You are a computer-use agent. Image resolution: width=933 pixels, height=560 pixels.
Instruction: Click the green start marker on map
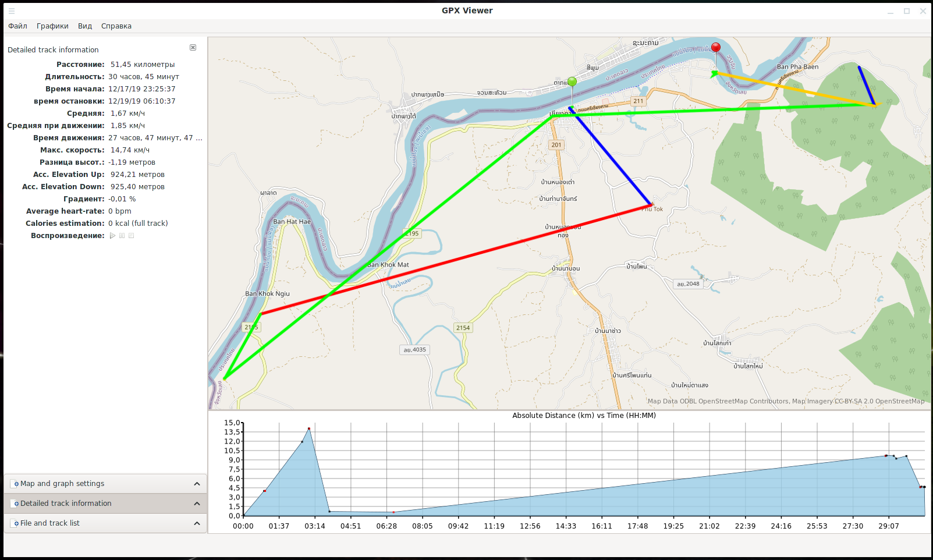point(572,81)
